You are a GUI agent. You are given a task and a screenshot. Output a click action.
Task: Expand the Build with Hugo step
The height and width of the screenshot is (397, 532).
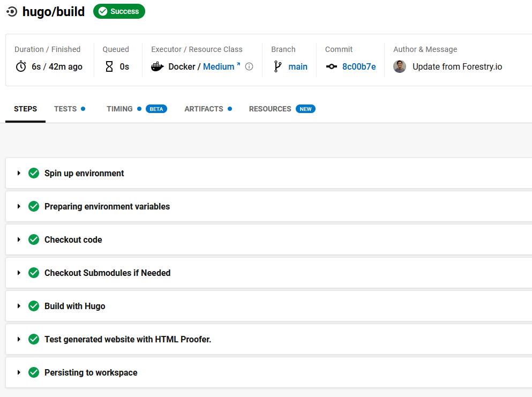[x=19, y=306]
